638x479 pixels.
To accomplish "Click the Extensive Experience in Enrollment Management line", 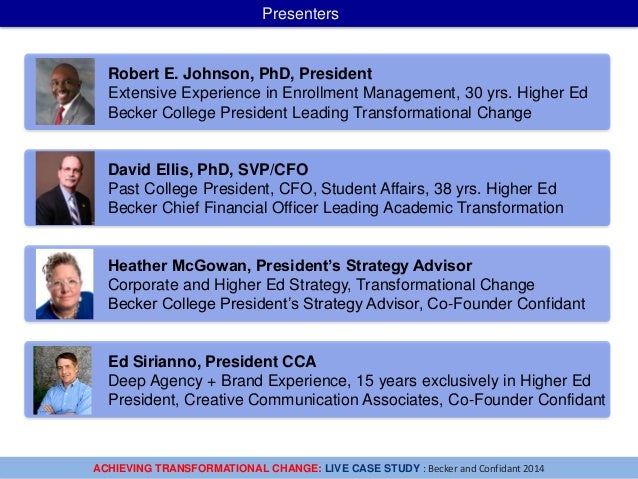I will click(348, 93).
